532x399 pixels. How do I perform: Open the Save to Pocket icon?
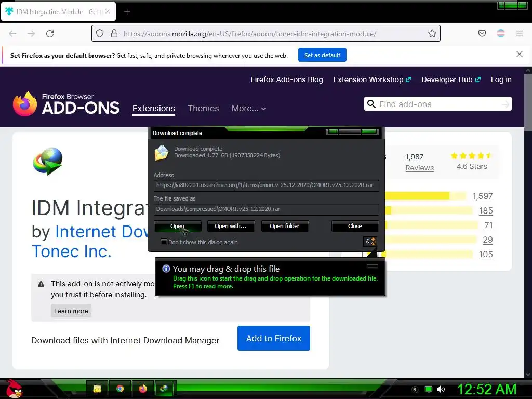click(x=482, y=33)
